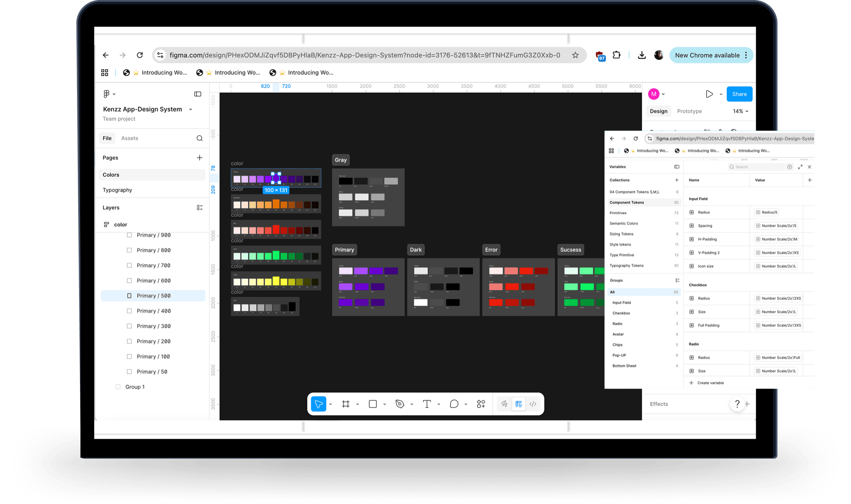The width and height of the screenshot is (851, 504).
Task: Collapse all layers with the Layers panel icon
Action: coord(200,208)
